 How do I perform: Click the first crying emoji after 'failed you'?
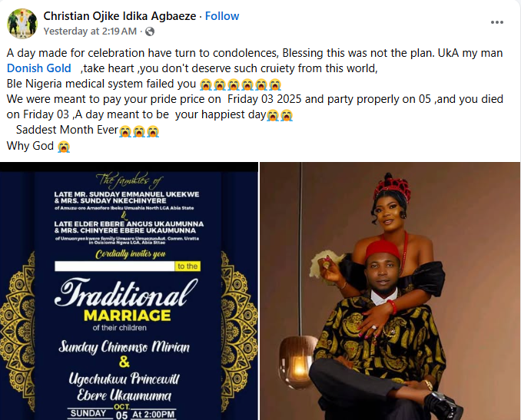coord(206,84)
